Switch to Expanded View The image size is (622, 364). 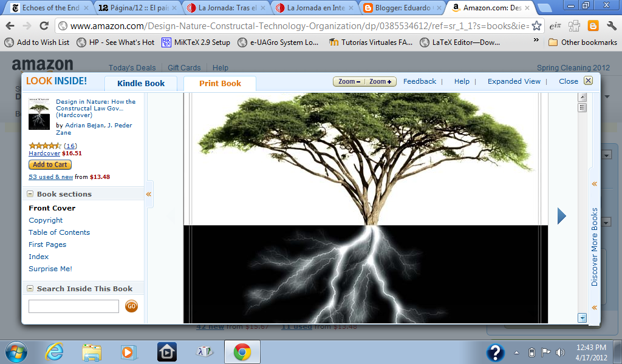point(514,81)
